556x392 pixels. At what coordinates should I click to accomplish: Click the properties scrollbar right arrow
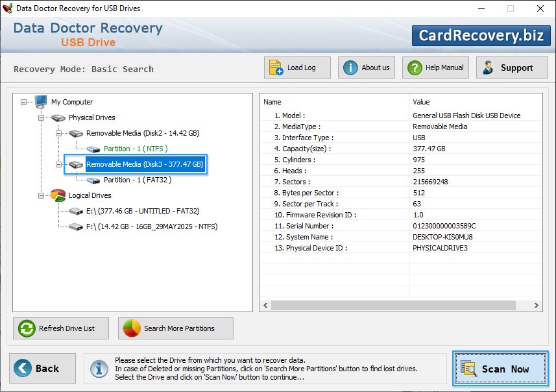[536, 305]
